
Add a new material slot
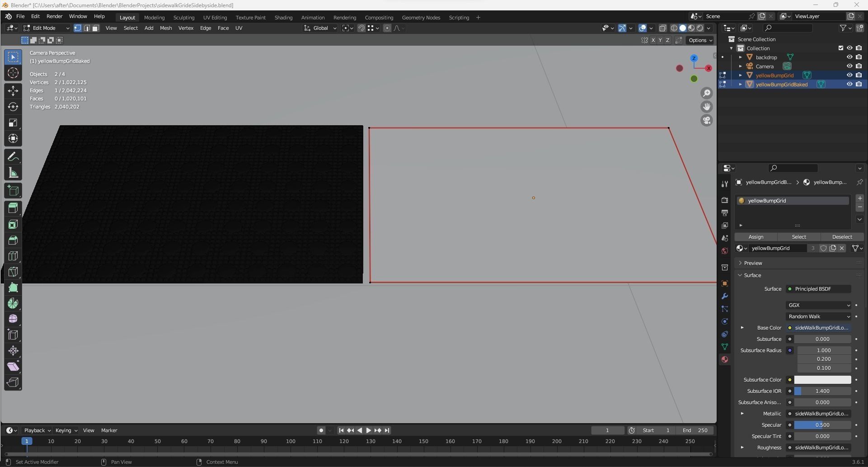tap(860, 198)
